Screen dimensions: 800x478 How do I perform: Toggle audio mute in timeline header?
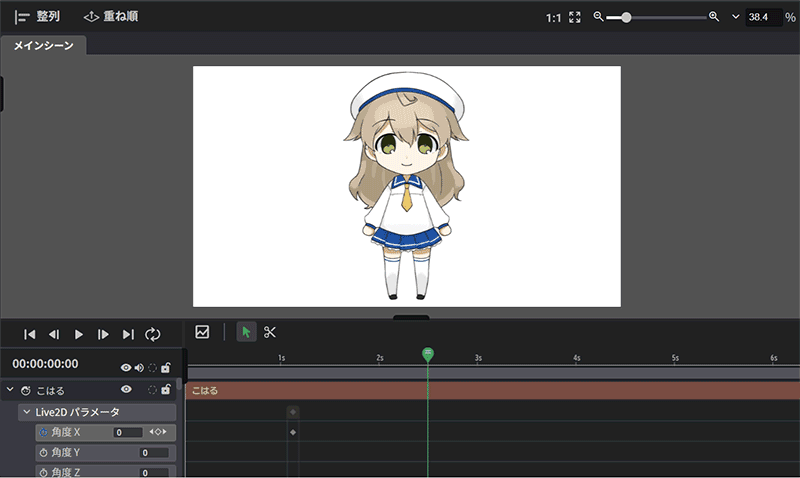click(x=139, y=367)
